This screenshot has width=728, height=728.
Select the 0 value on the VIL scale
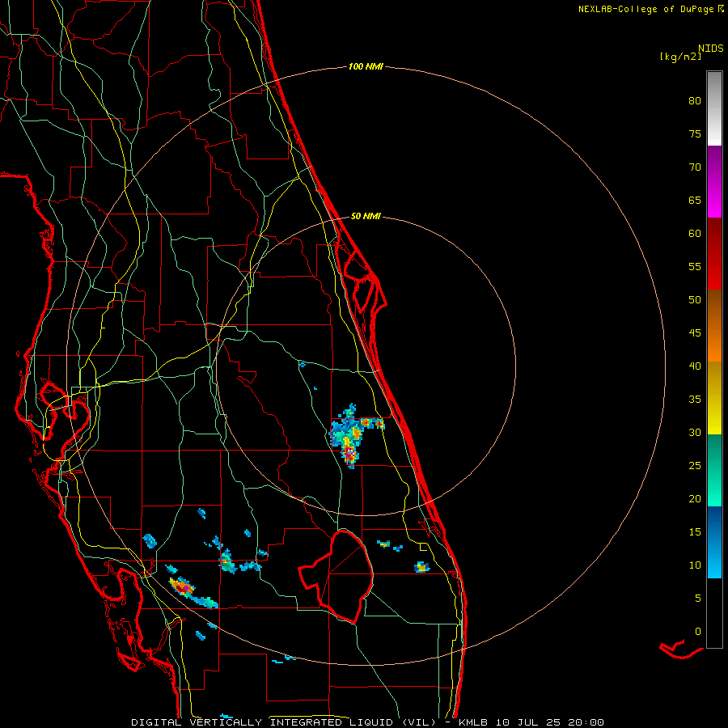tap(698, 632)
